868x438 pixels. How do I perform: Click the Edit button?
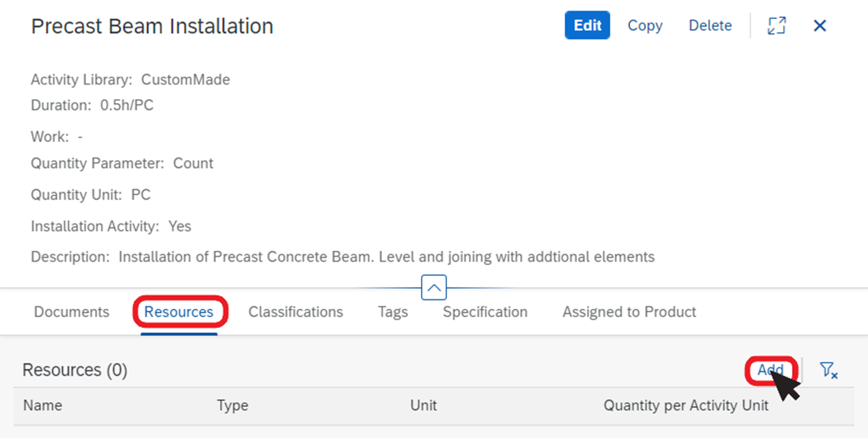point(587,25)
